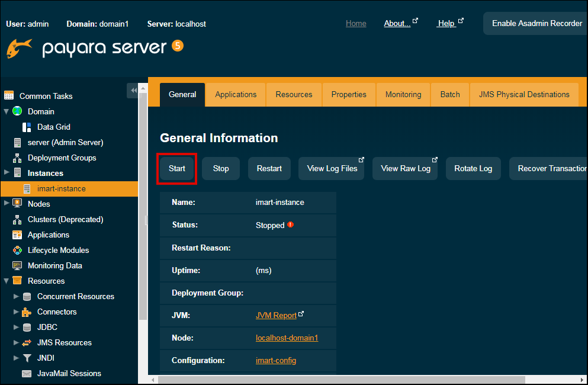Open the JMS Physical Destinations tab
The width and height of the screenshot is (588, 385).
click(523, 94)
